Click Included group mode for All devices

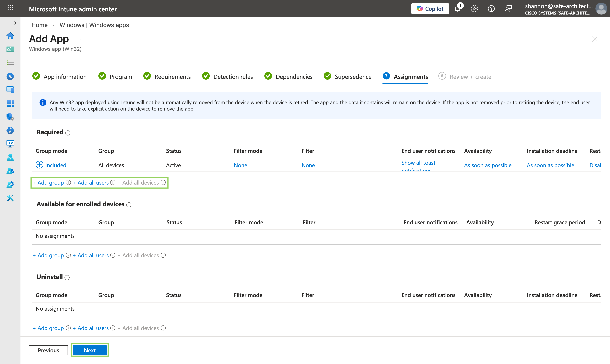click(x=51, y=165)
